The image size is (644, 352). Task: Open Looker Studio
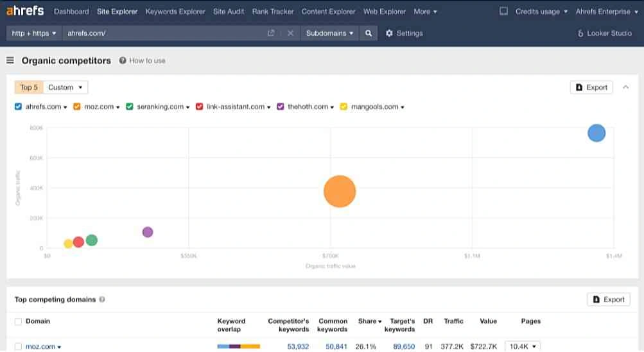[x=604, y=33]
